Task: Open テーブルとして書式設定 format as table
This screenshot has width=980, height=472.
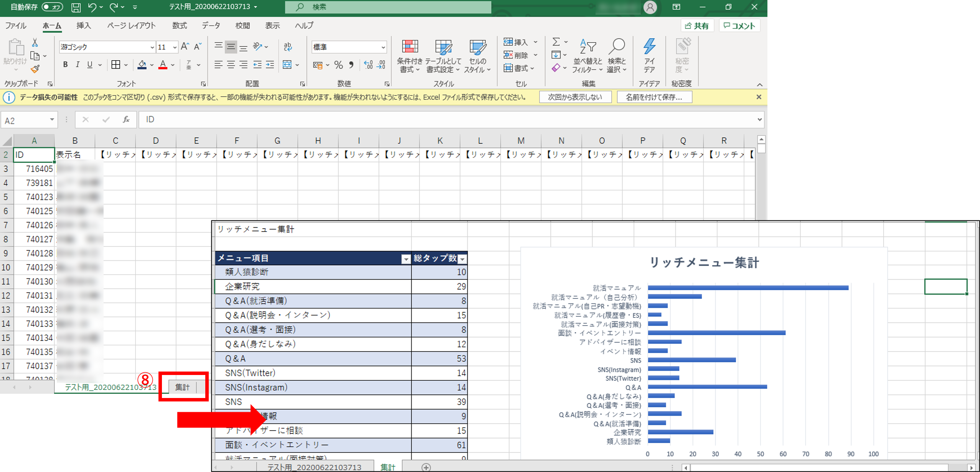Action: pyautogui.click(x=443, y=56)
